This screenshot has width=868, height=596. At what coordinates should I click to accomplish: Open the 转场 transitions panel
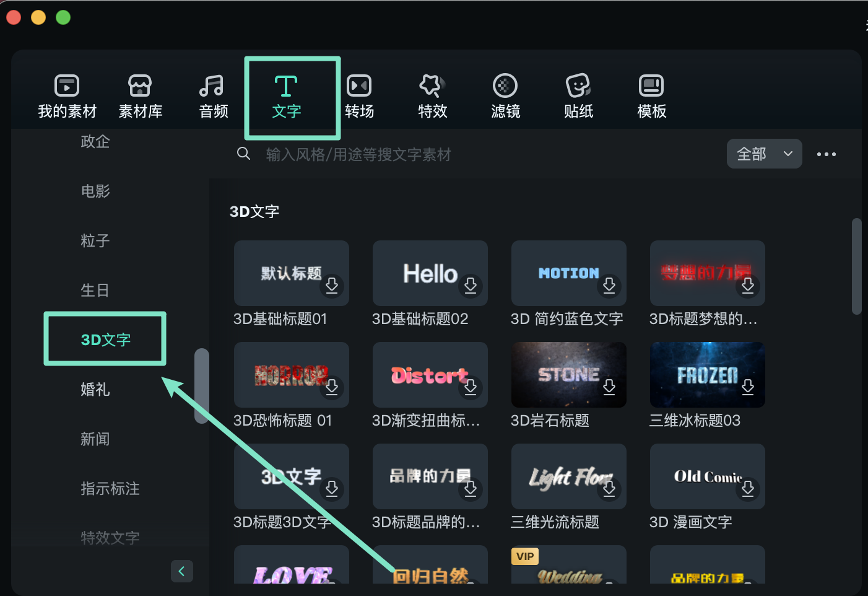(x=359, y=96)
